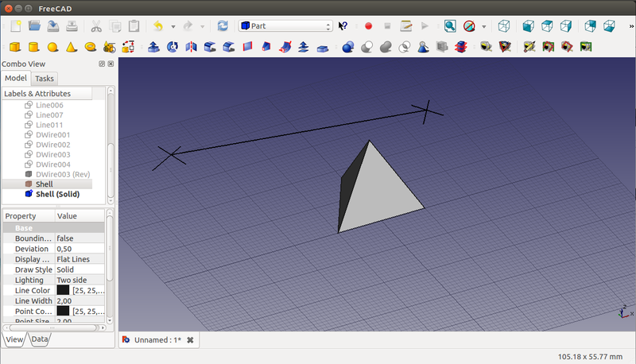
Task: Click the Extrude tool icon
Action: tap(153, 47)
